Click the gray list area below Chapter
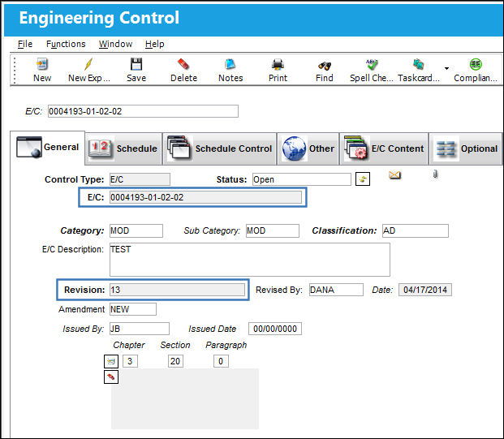 (x=185, y=398)
